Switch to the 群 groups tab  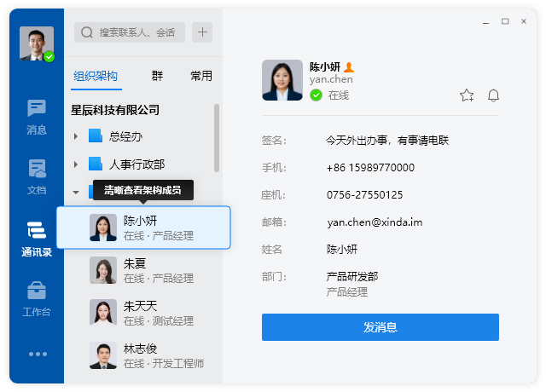[157, 76]
